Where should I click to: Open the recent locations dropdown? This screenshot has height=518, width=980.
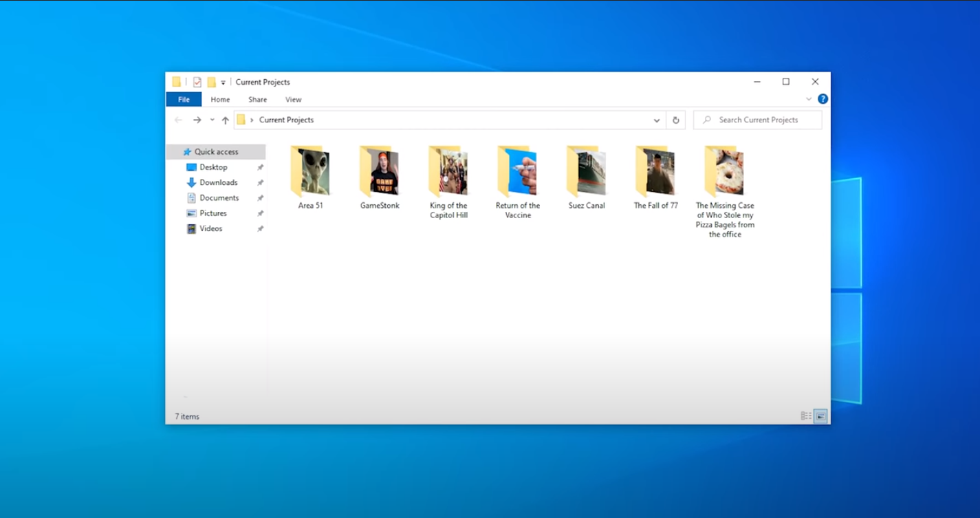(x=212, y=120)
